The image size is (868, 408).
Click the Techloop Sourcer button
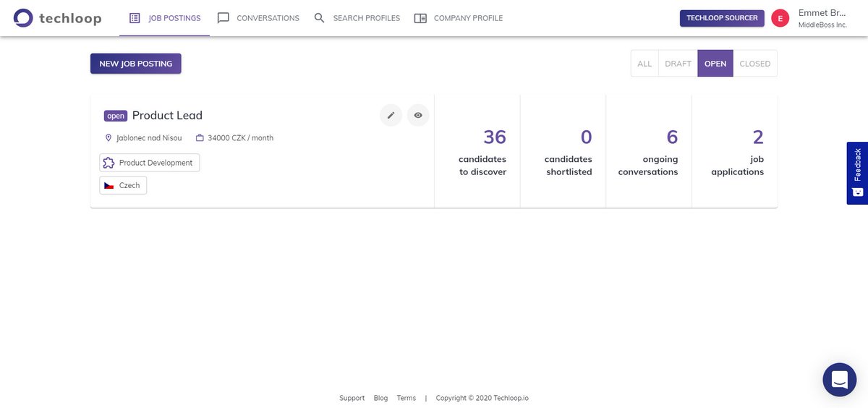point(722,18)
